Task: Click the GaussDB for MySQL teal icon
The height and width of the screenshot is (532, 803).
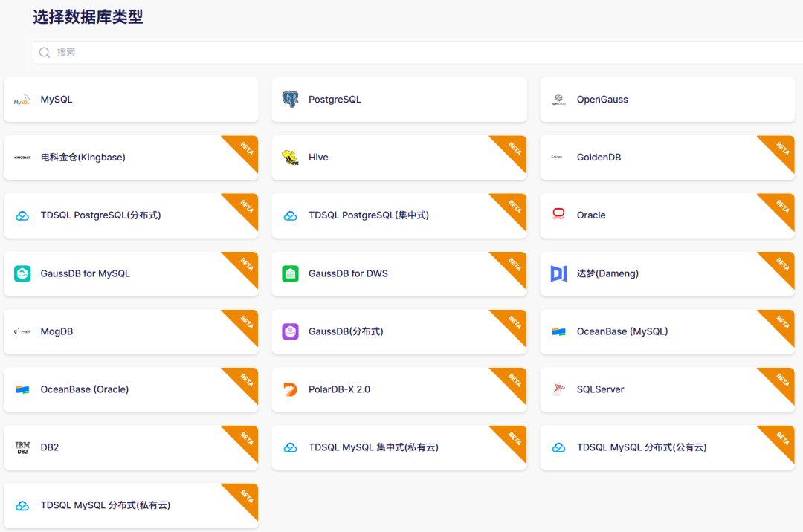Action: pyautogui.click(x=22, y=273)
